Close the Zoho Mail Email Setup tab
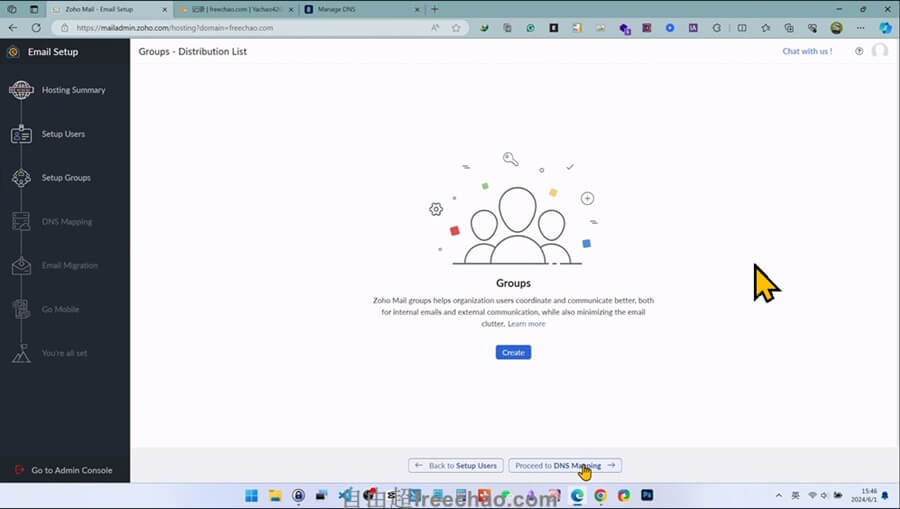900x509 pixels. pyautogui.click(x=164, y=10)
